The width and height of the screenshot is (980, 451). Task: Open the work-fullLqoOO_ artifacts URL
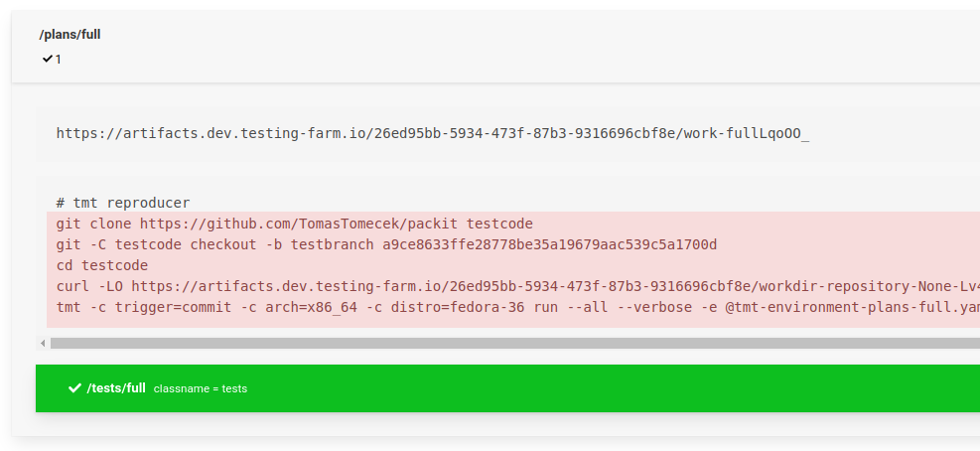[432, 133]
